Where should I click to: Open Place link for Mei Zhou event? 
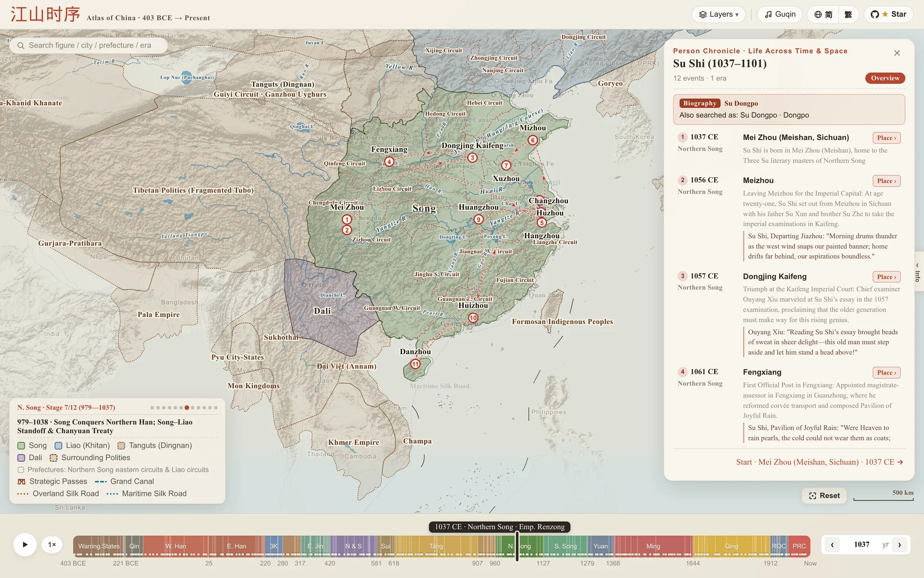coord(886,138)
